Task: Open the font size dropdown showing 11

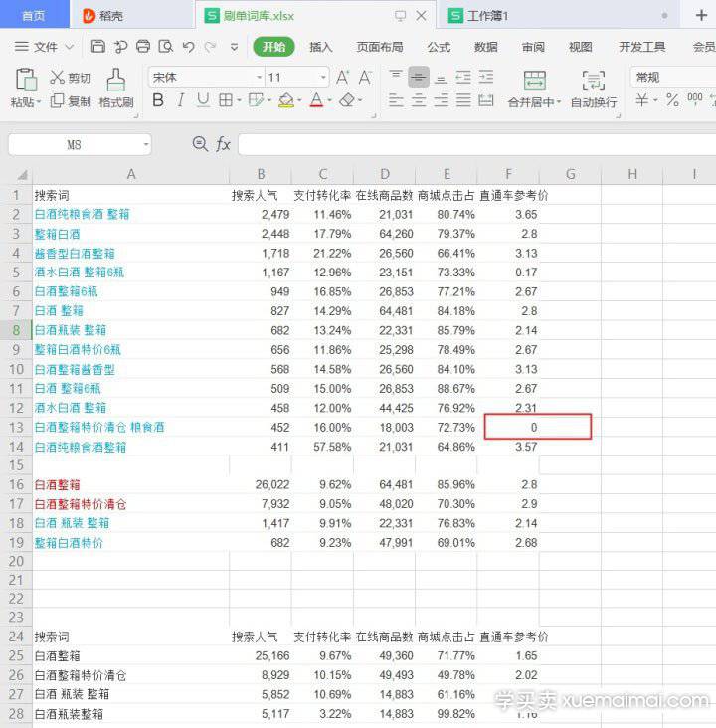Action: point(323,77)
